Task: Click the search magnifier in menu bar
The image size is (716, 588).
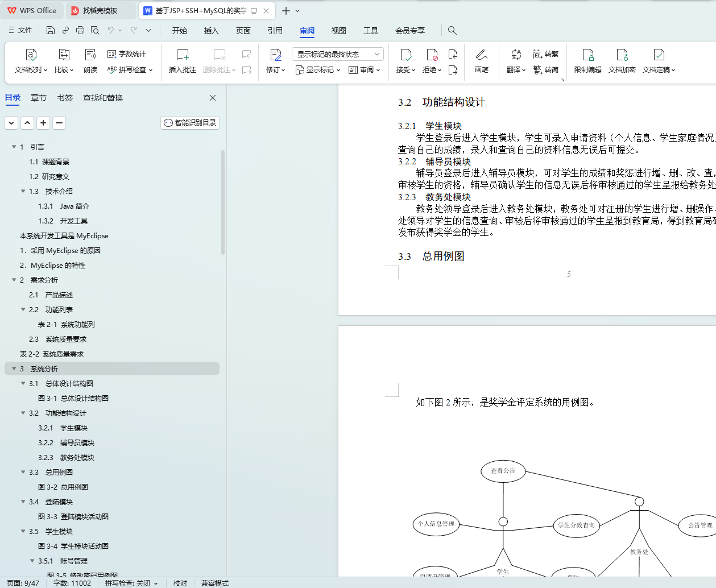Action: pyautogui.click(x=452, y=30)
